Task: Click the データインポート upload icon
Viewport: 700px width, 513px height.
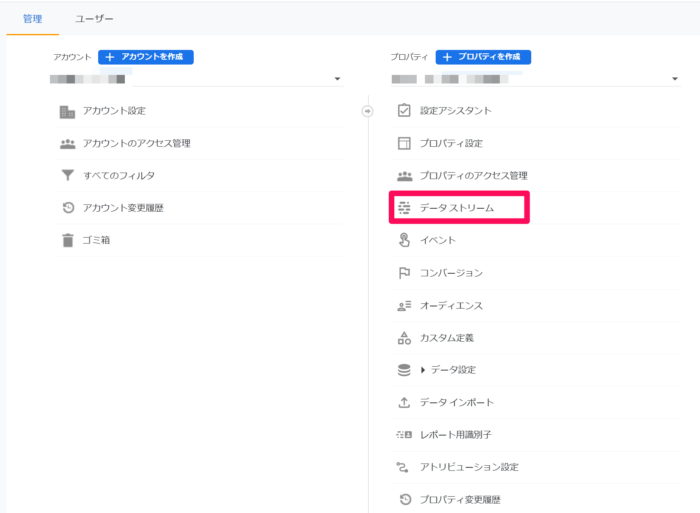Action: (x=404, y=402)
